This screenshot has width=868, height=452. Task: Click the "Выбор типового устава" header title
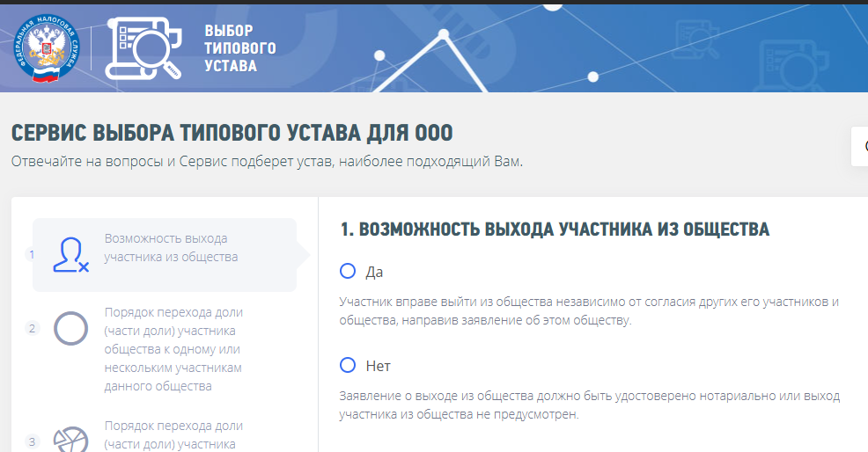(239, 47)
